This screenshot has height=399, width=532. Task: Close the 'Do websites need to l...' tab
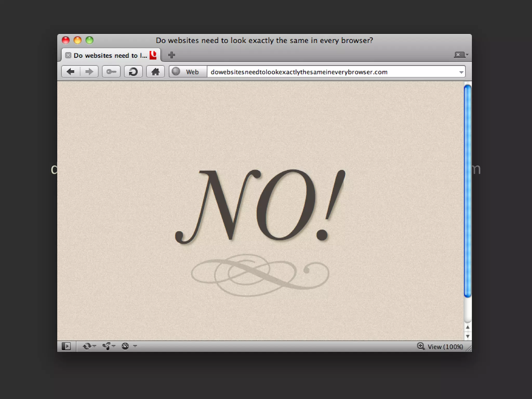click(x=68, y=55)
